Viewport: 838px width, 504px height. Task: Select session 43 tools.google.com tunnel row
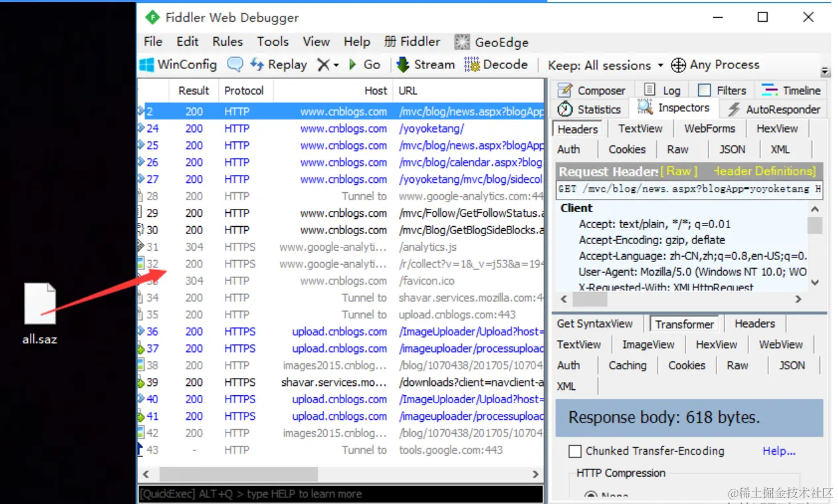[340, 450]
